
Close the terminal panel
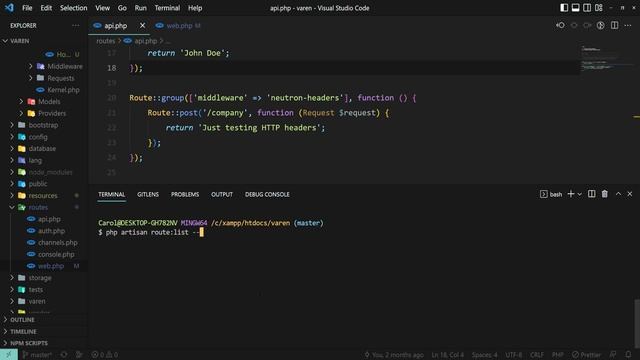(x=630, y=194)
